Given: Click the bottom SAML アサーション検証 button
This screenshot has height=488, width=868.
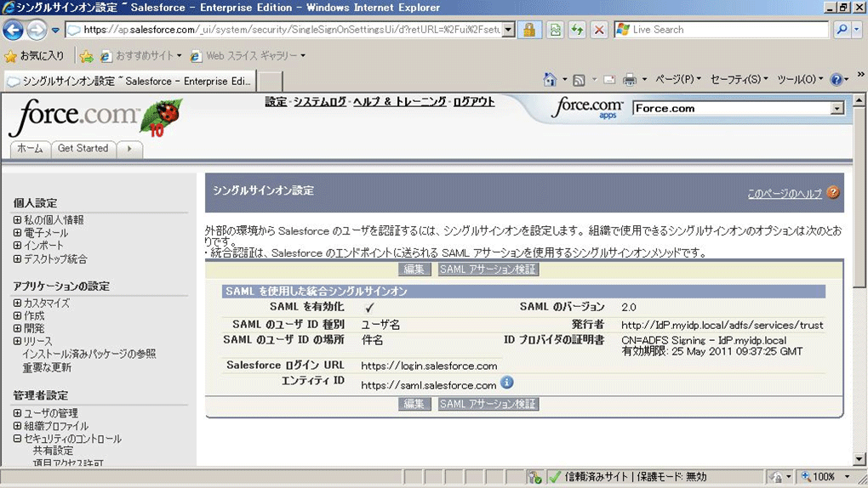Looking at the screenshot, I should 488,404.
